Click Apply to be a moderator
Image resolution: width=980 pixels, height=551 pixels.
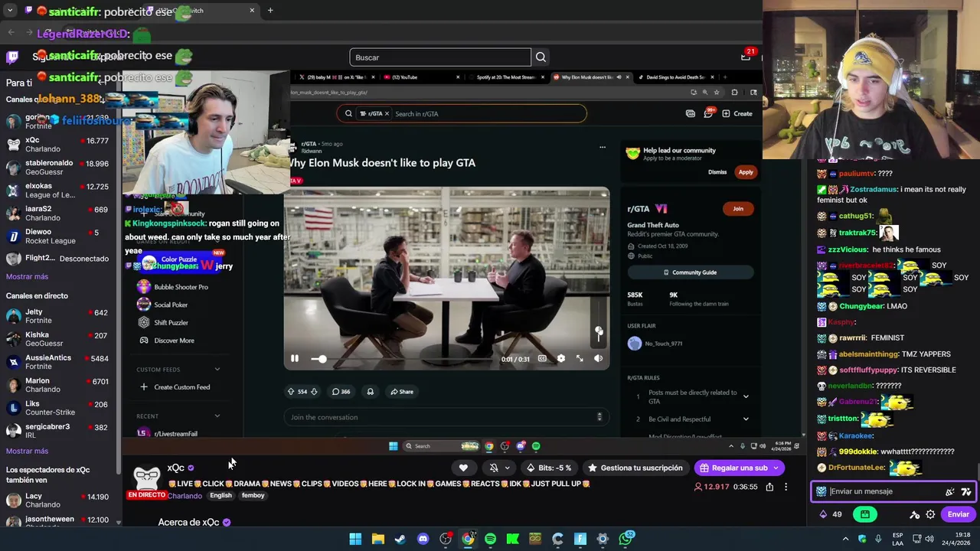(x=746, y=172)
